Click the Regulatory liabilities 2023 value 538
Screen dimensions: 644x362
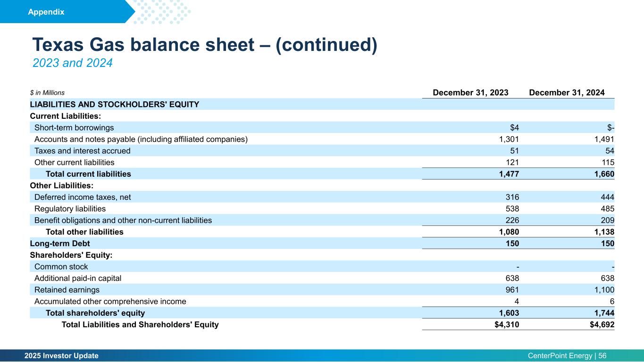pyautogui.click(x=512, y=208)
